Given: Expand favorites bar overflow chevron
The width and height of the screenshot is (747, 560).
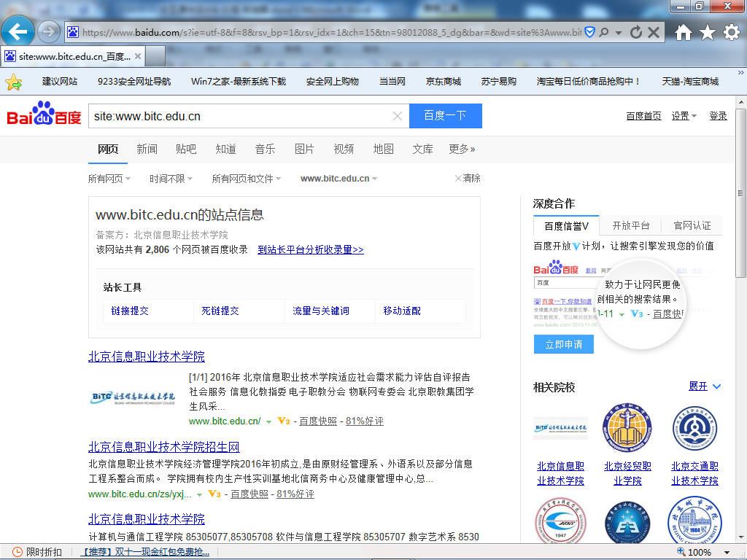Looking at the screenshot, I should pyautogui.click(x=740, y=73).
